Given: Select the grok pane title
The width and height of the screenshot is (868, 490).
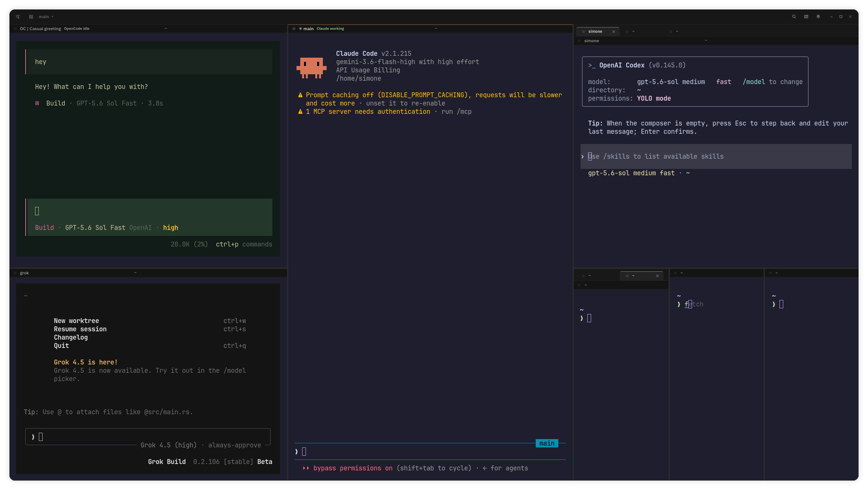Looking at the screenshot, I should [x=24, y=273].
